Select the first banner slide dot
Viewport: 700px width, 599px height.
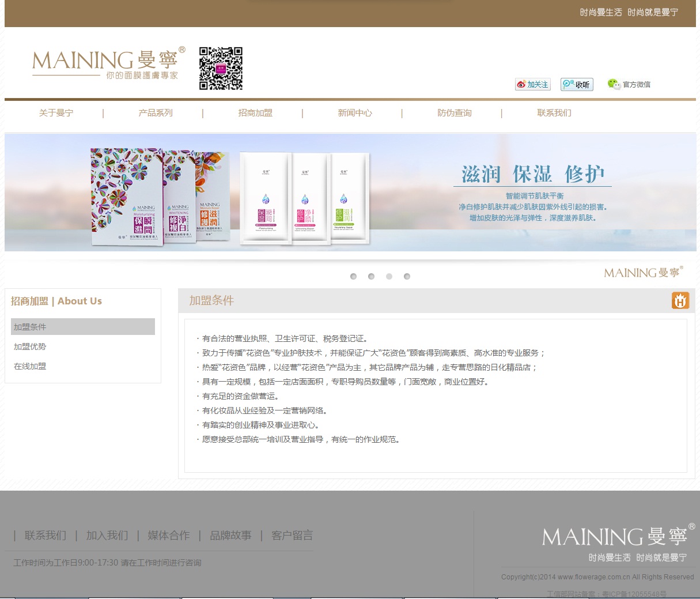tap(354, 277)
